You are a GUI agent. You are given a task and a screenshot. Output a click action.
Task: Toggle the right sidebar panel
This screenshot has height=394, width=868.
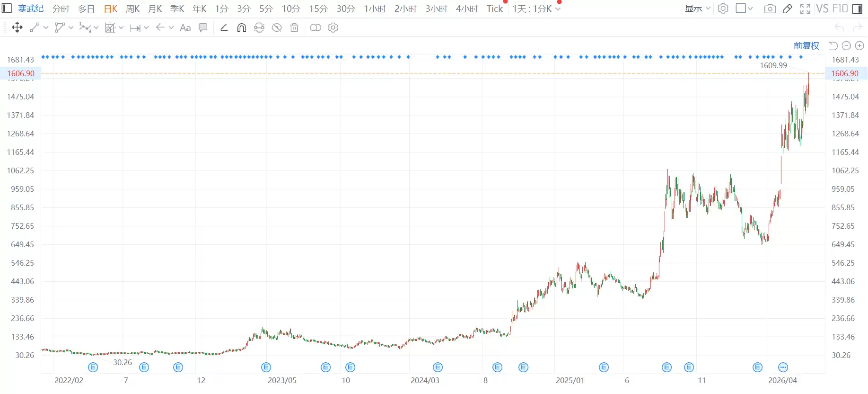click(x=857, y=9)
